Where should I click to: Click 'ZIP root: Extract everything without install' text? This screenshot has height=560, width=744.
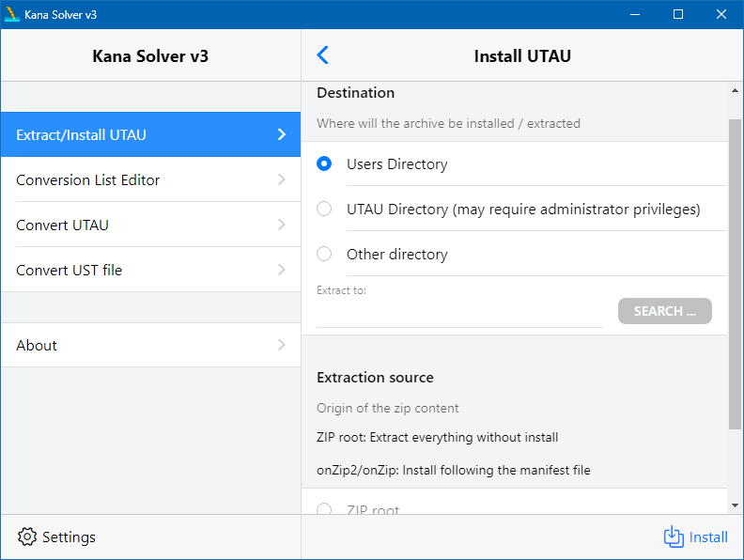pos(437,437)
